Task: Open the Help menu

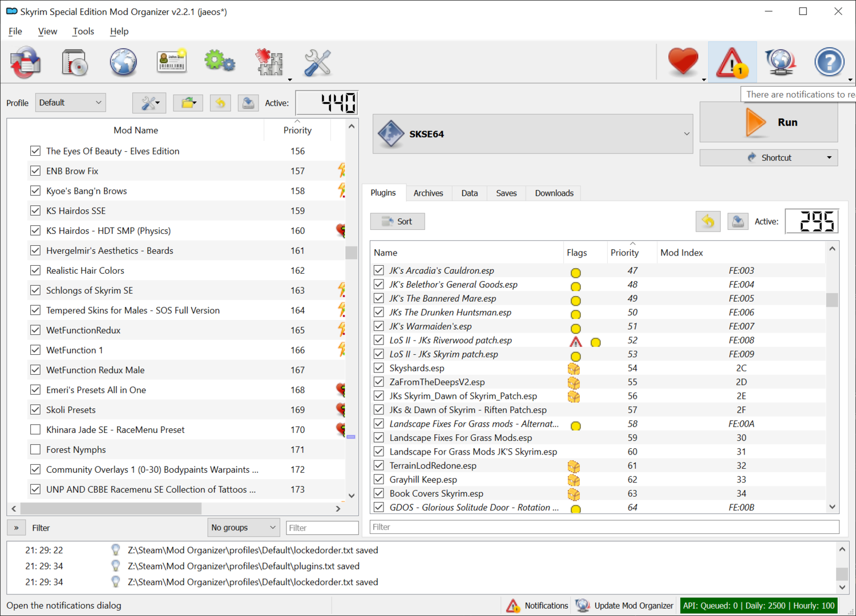Action: [119, 31]
